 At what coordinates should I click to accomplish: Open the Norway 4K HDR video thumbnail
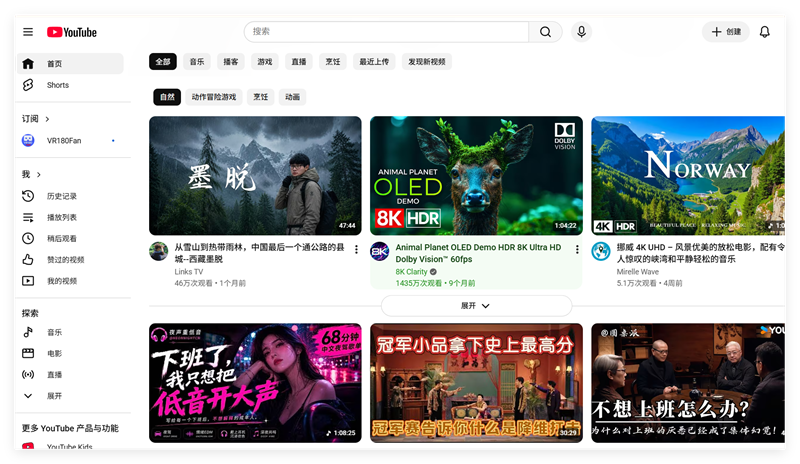pyautogui.click(x=688, y=176)
